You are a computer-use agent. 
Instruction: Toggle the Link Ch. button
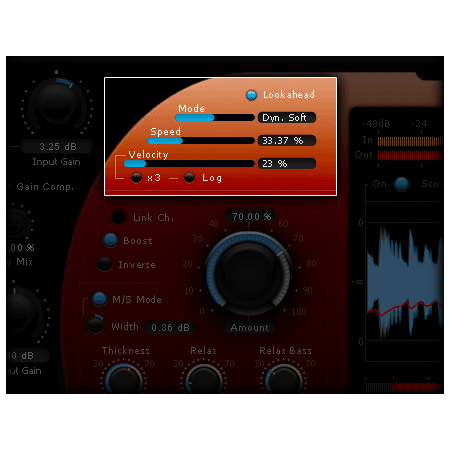(x=118, y=217)
